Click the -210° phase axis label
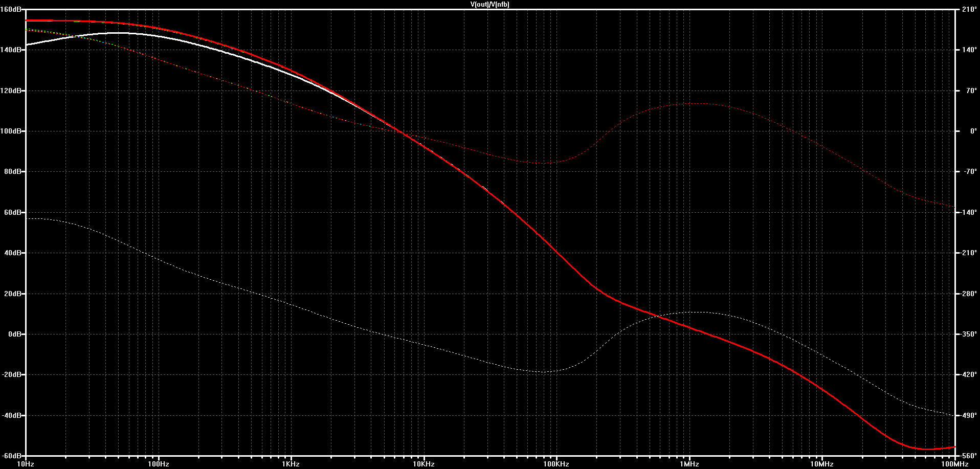 click(969, 253)
